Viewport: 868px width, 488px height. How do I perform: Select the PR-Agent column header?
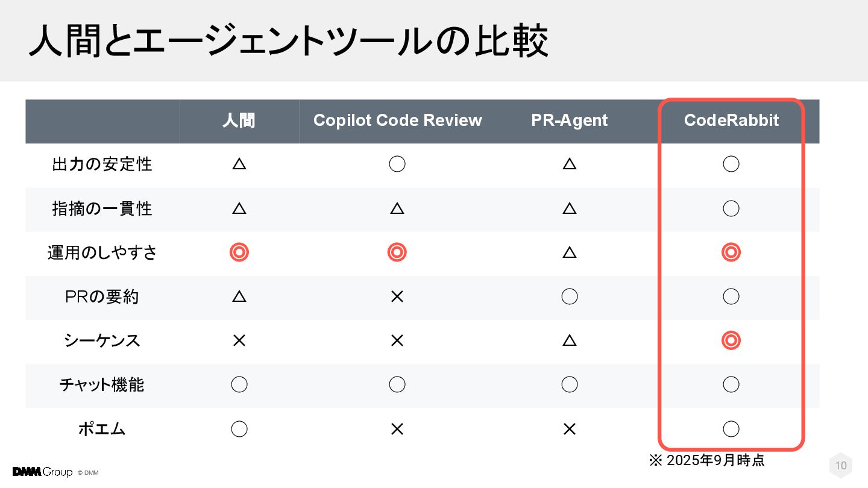[570, 120]
